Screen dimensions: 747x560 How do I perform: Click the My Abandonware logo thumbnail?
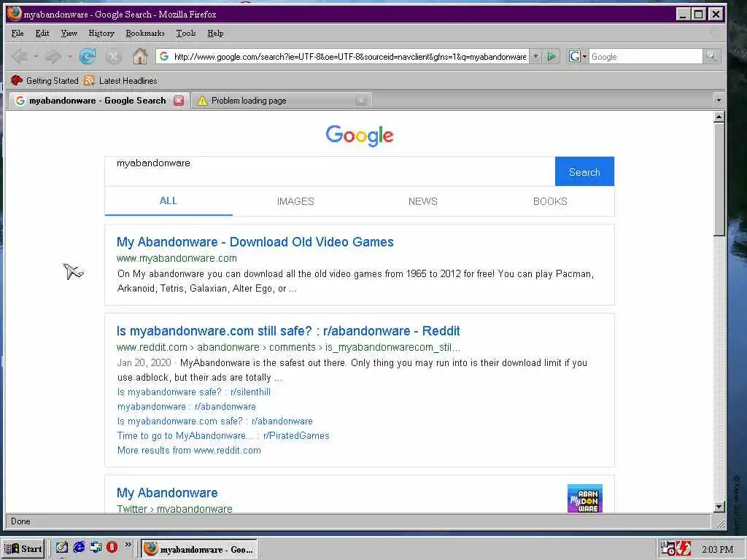pyautogui.click(x=584, y=499)
